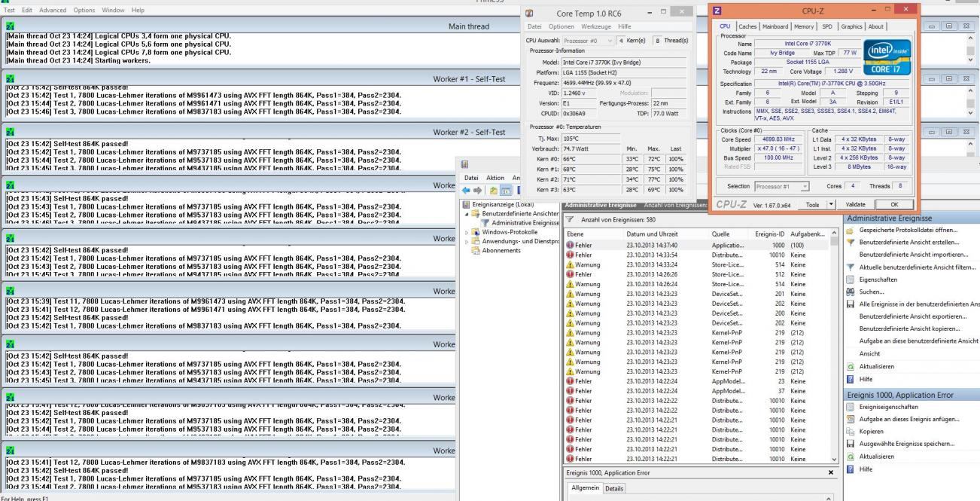The height and width of the screenshot is (501, 980).
Task: Switch to the Memory tab in CPU-Z
Action: click(x=805, y=26)
